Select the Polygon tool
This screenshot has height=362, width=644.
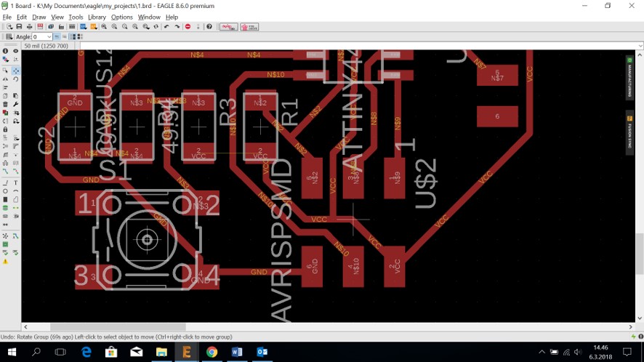pos(15,199)
